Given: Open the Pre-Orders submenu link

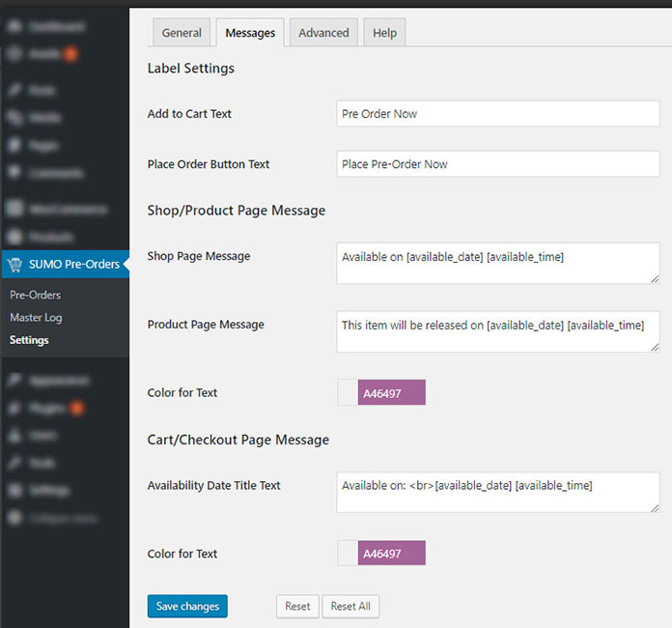Looking at the screenshot, I should coord(35,295).
